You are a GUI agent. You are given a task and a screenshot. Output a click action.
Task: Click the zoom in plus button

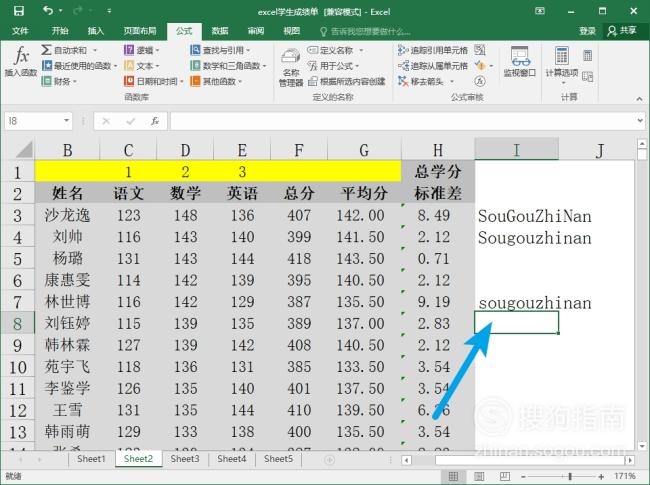pyautogui.click(x=601, y=476)
